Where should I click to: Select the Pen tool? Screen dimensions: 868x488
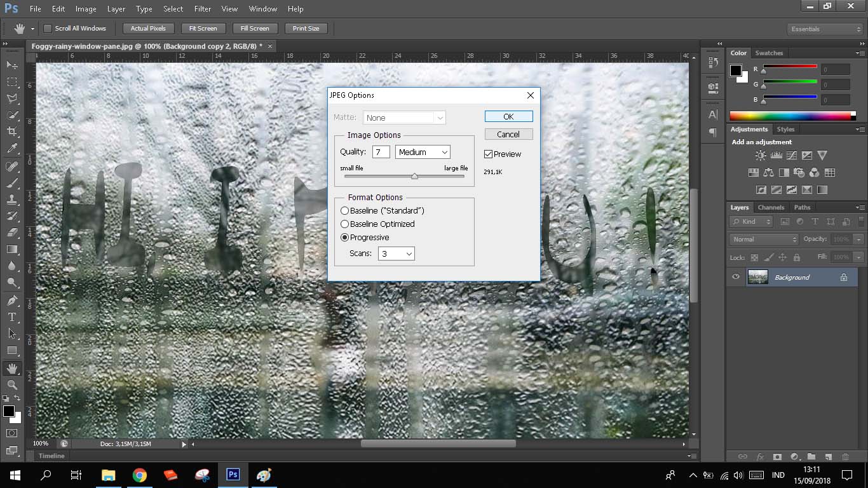point(12,300)
